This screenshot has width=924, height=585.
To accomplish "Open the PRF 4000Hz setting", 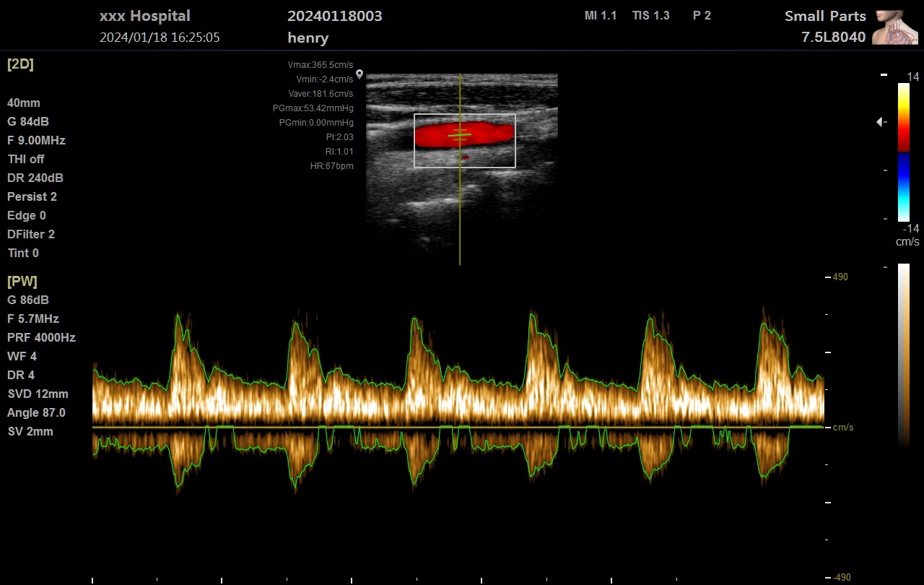I will point(41,337).
